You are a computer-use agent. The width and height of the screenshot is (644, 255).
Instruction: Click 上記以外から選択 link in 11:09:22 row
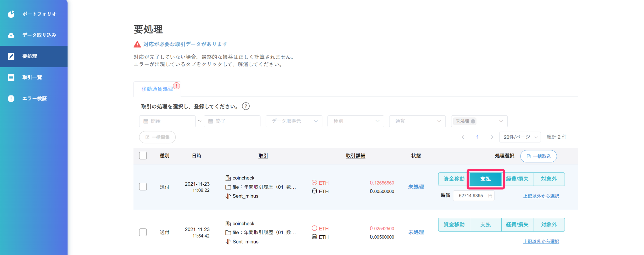[x=541, y=196]
